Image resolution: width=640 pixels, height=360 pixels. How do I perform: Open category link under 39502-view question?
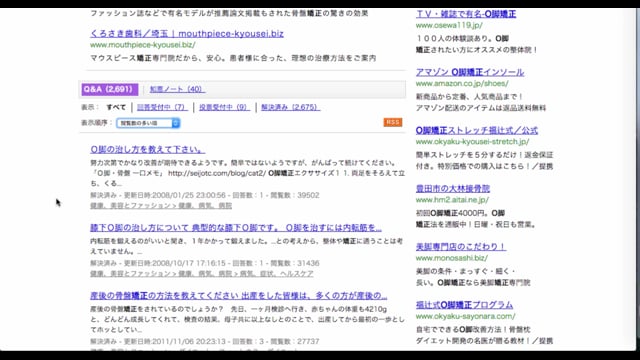pos(161,206)
